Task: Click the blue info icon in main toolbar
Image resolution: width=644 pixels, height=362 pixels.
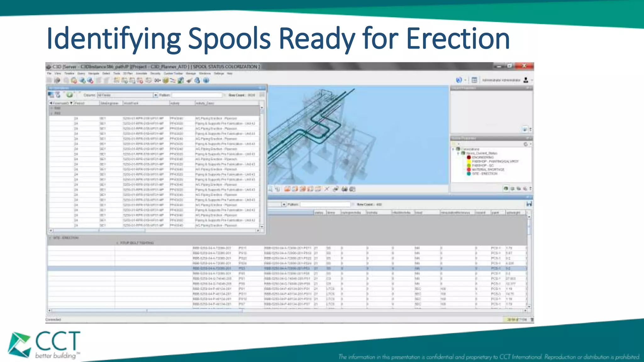Action: 206,80
